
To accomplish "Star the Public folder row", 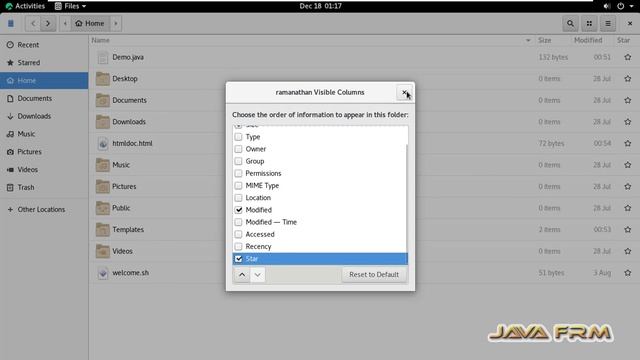I will [x=628, y=208].
